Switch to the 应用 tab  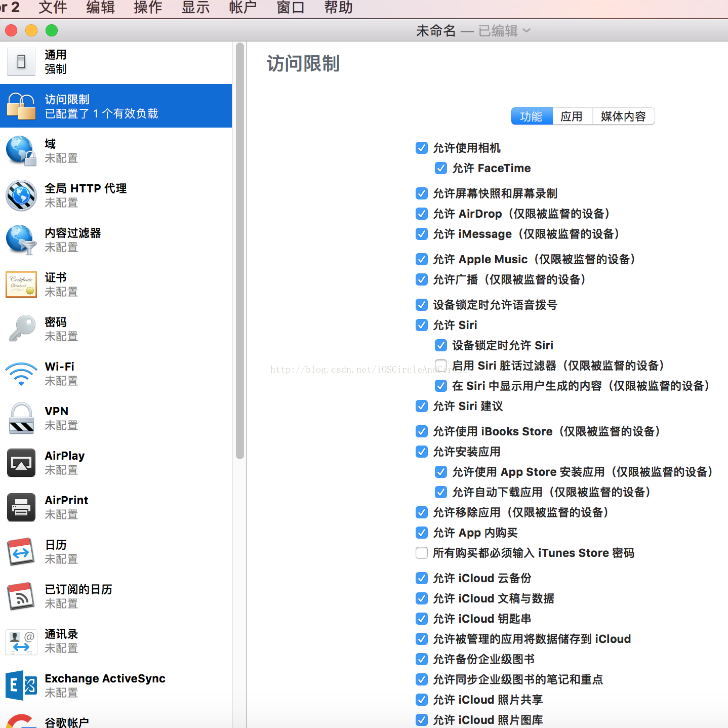coord(572,116)
